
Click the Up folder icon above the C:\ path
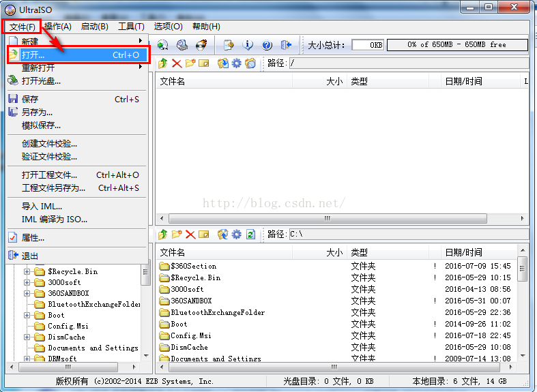163,235
